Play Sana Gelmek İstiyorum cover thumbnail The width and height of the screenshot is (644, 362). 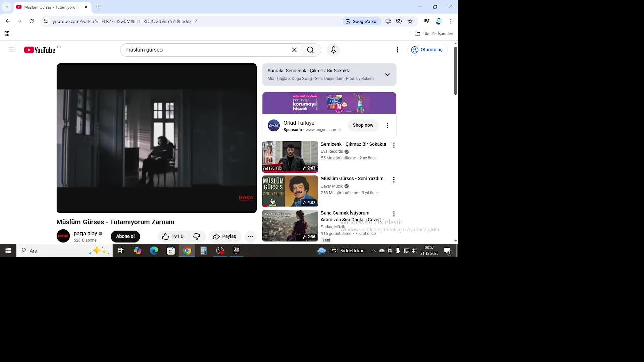290,226
